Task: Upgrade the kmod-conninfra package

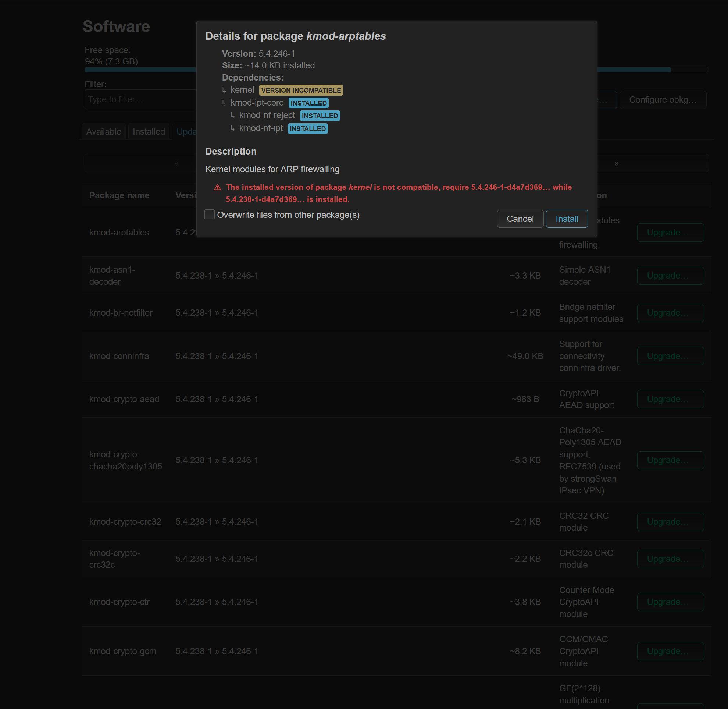Action: [x=670, y=356]
